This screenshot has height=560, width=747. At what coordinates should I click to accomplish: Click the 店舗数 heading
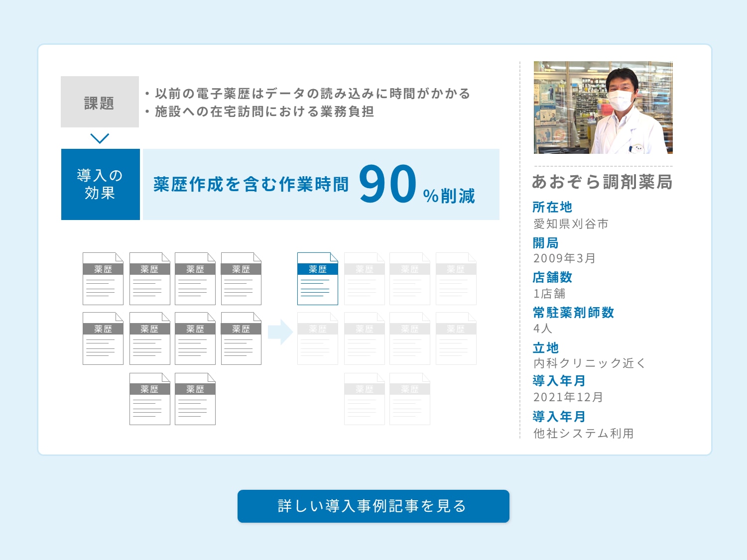(552, 277)
